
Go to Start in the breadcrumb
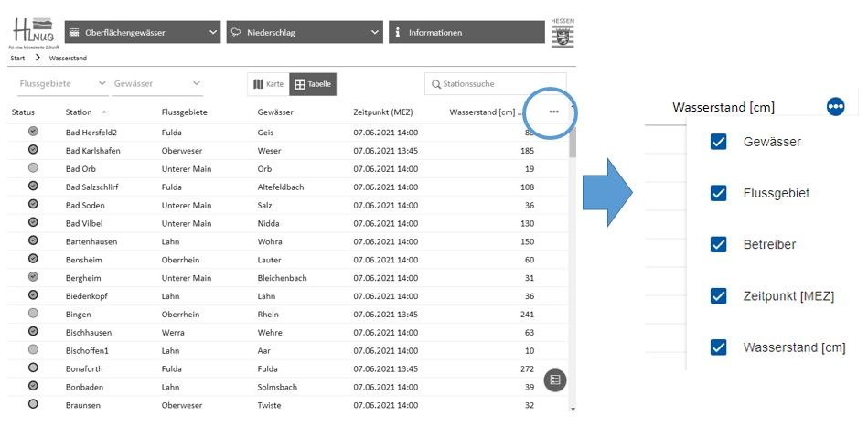tap(17, 58)
